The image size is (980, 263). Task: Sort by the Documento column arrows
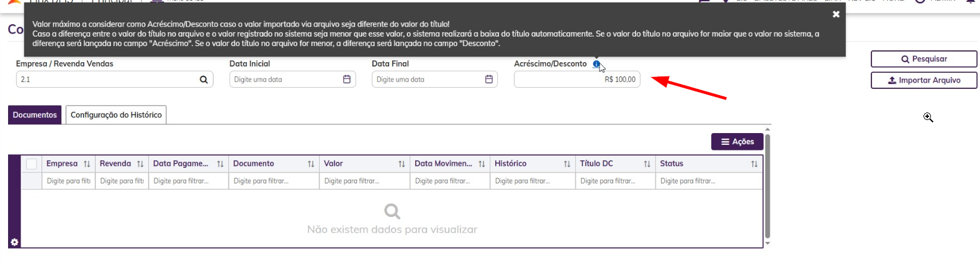point(311,164)
